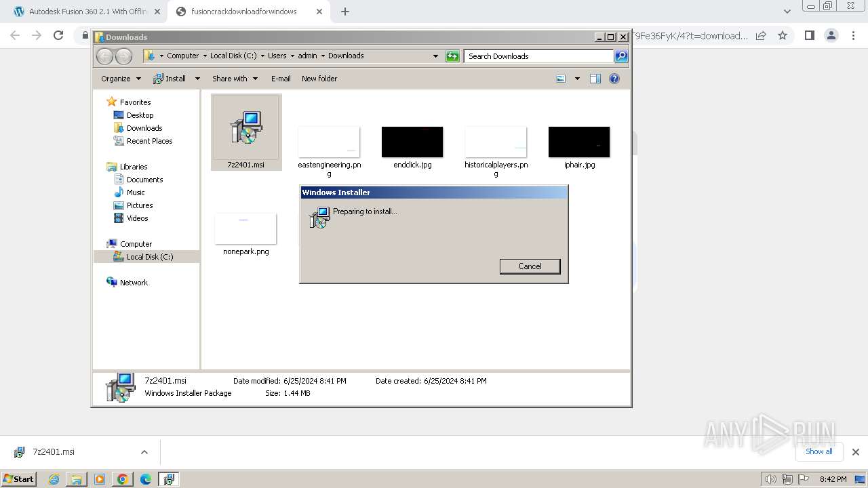Toggle Chrome side panel icon

click(x=809, y=35)
